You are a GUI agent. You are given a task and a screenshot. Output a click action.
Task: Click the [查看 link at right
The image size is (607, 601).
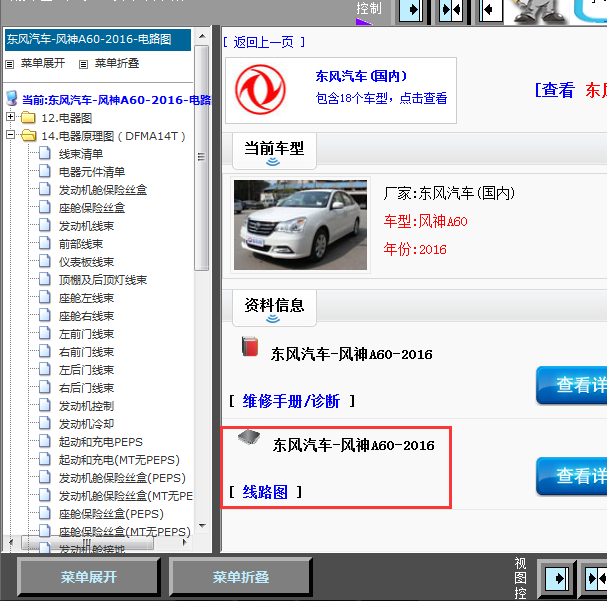tap(554, 90)
